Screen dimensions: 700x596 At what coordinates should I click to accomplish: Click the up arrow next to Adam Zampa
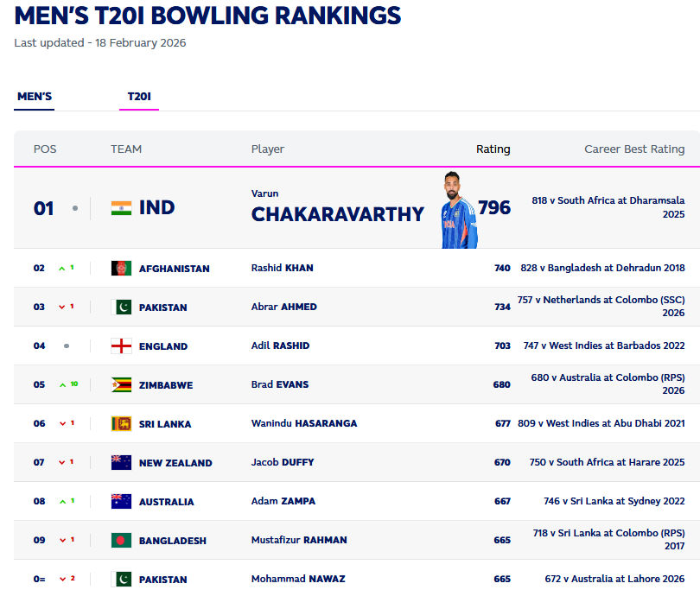61,501
